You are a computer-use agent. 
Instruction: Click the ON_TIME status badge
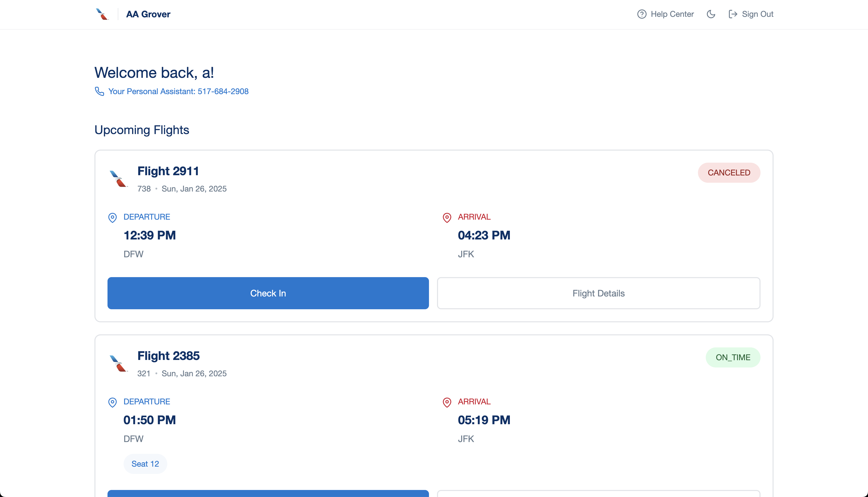(x=733, y=357)
